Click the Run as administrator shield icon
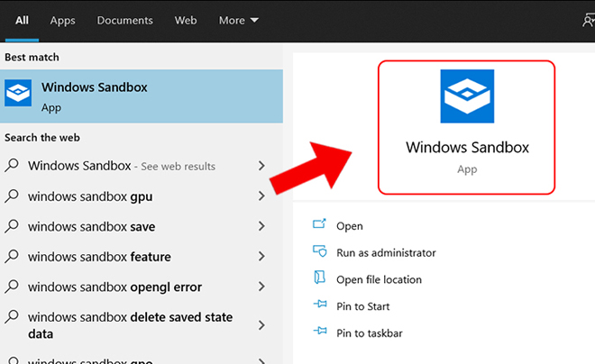595x364 pixels. point(319,250)
